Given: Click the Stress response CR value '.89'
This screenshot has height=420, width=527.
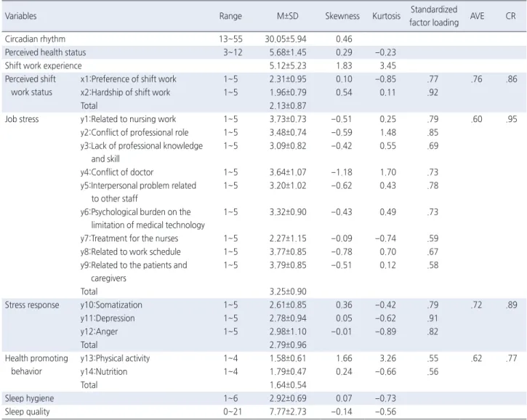Looking at the screenshot, I should pos(511,304).
